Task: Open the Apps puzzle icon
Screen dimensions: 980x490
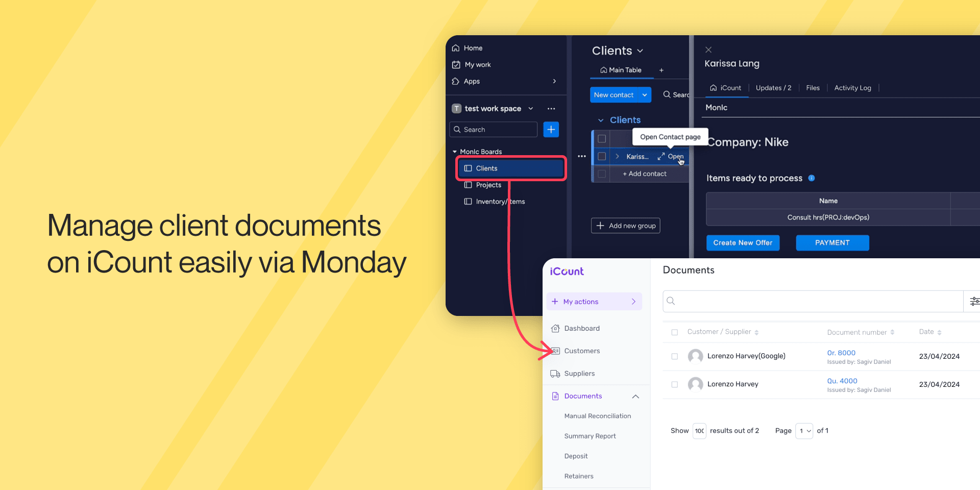Action: coord(456,81)
